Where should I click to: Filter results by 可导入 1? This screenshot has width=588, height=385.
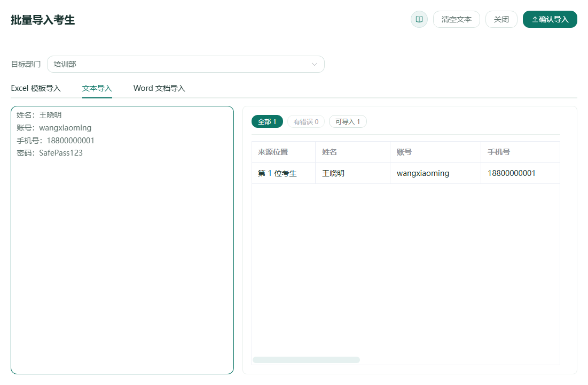(x=348, y=122)
